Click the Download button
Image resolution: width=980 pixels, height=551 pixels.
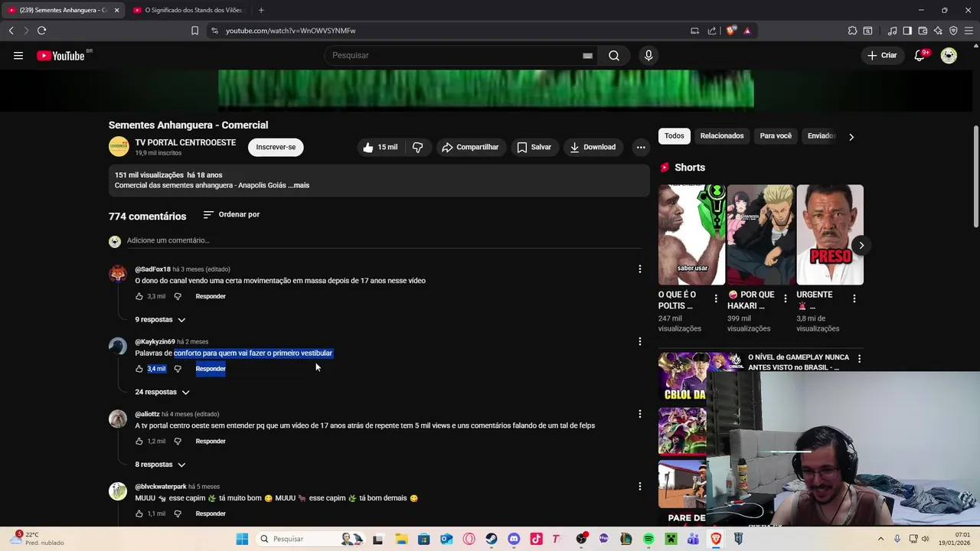tap(593, 147)
